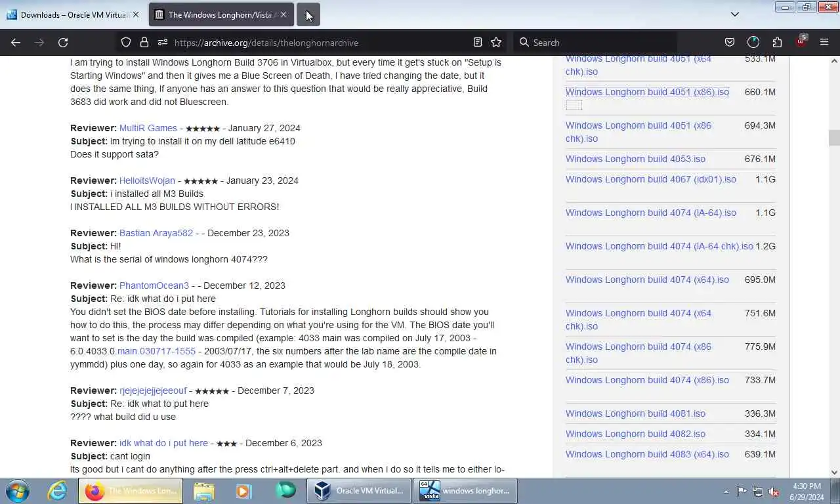
Task: Open site permissions icon in address bar
Action: pos(163,43)
